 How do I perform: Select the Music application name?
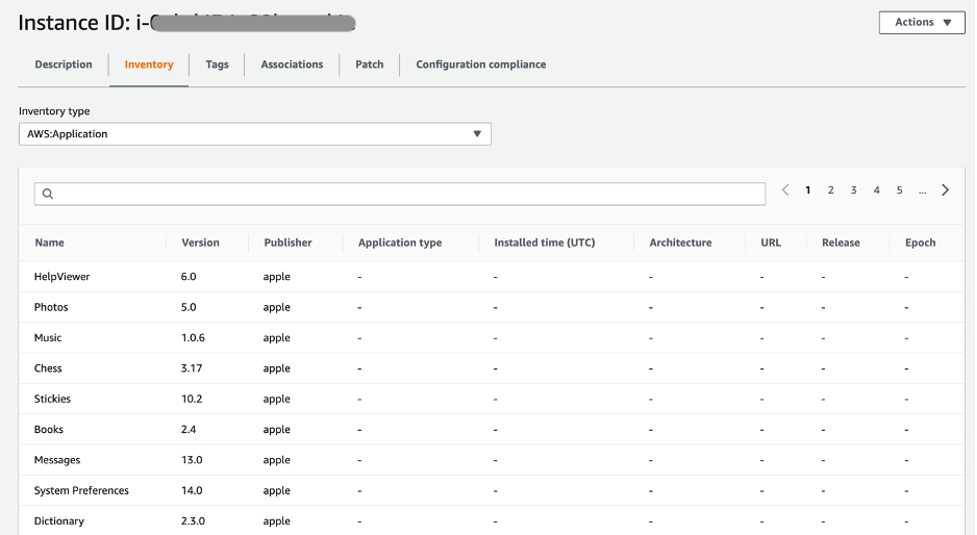(x=48, y=338)
